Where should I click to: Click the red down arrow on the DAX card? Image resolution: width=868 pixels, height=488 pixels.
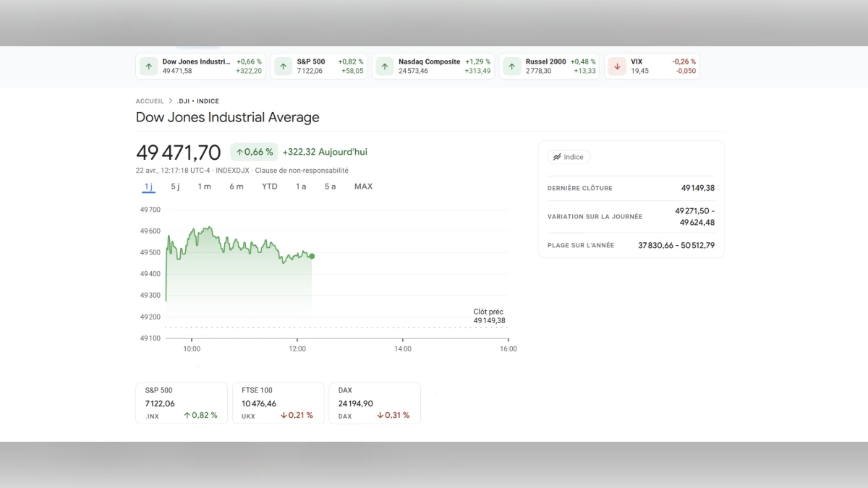tap(380, 415)
